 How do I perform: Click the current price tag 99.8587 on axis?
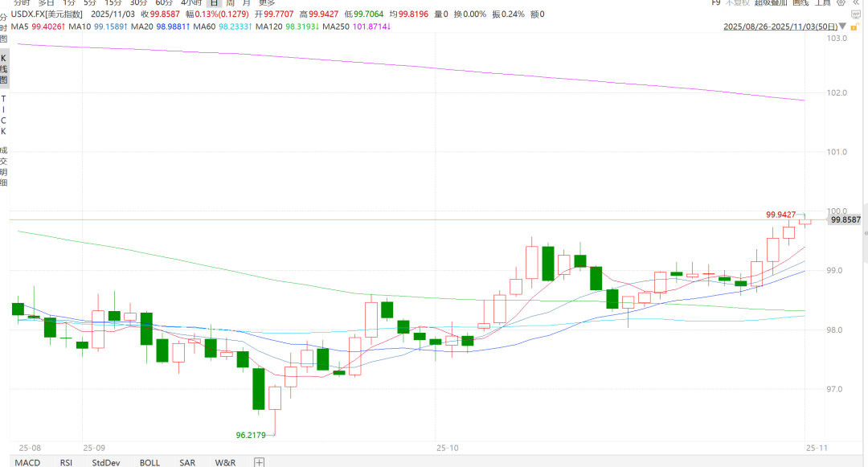coord(845,220)
